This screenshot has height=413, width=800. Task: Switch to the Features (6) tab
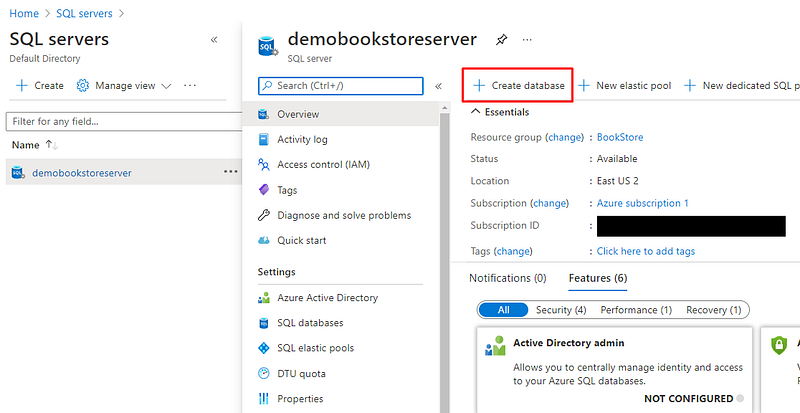coord(598,278)
